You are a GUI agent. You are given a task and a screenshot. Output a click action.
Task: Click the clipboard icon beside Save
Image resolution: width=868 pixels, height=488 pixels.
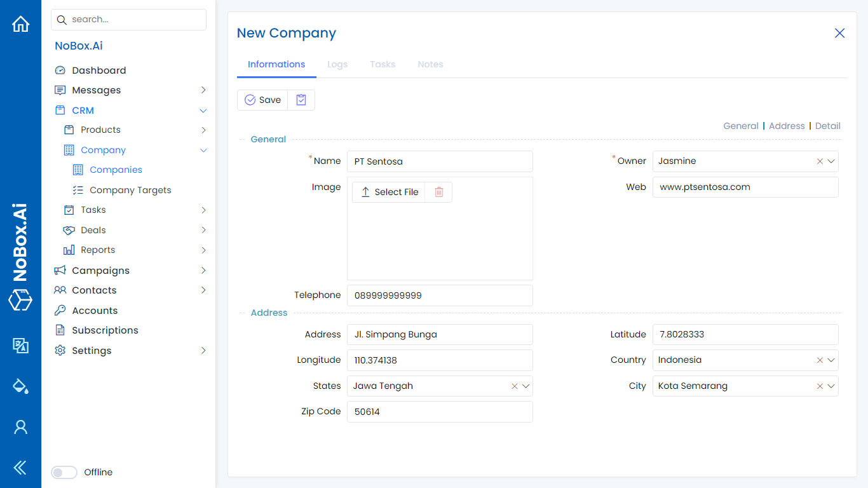[x=301, y=100]
